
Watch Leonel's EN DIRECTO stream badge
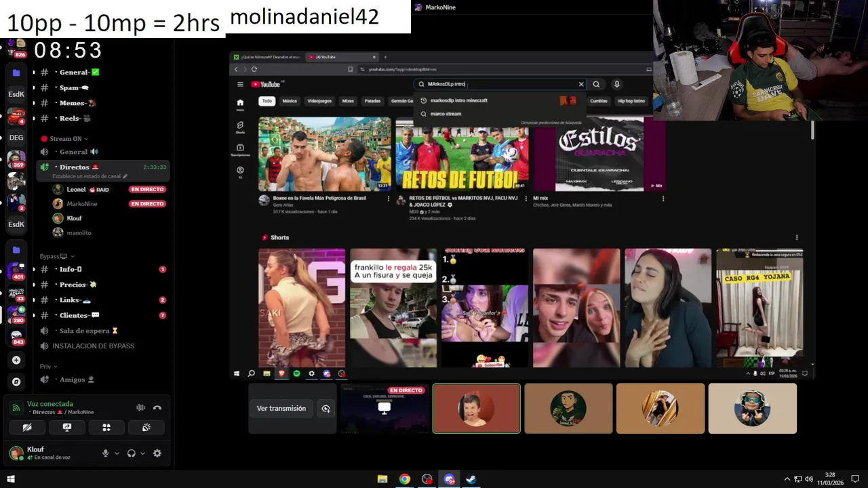[x=147, y=190]
